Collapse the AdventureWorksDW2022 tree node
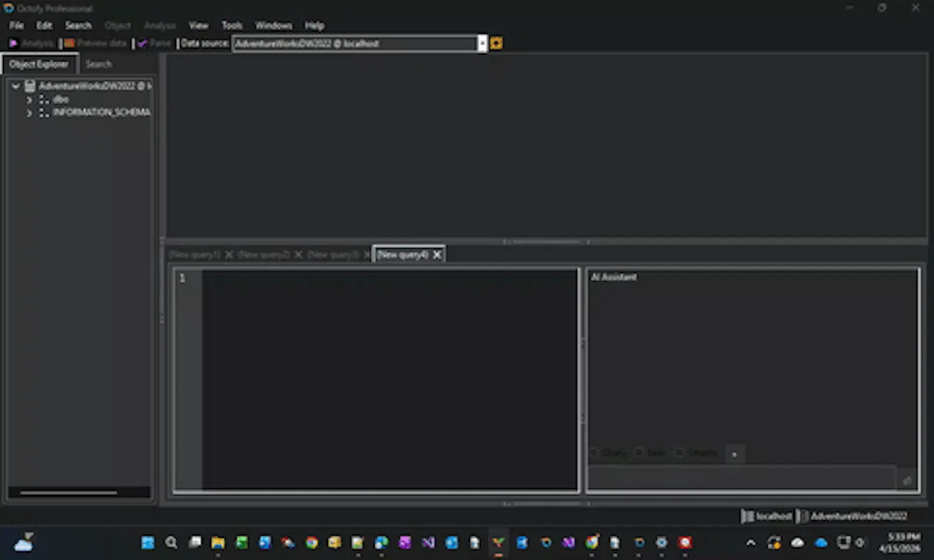 [x=16, y=86]
